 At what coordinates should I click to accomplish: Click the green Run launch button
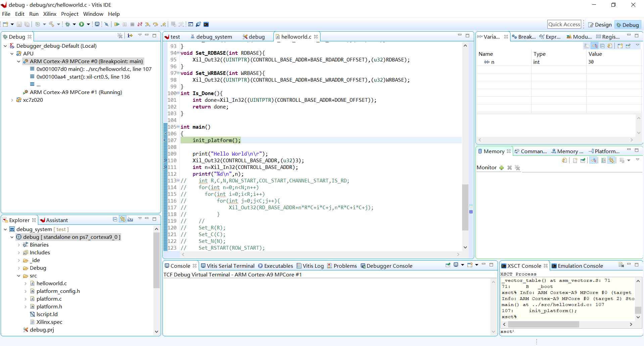pyautogui.click(x=82, y=24)
